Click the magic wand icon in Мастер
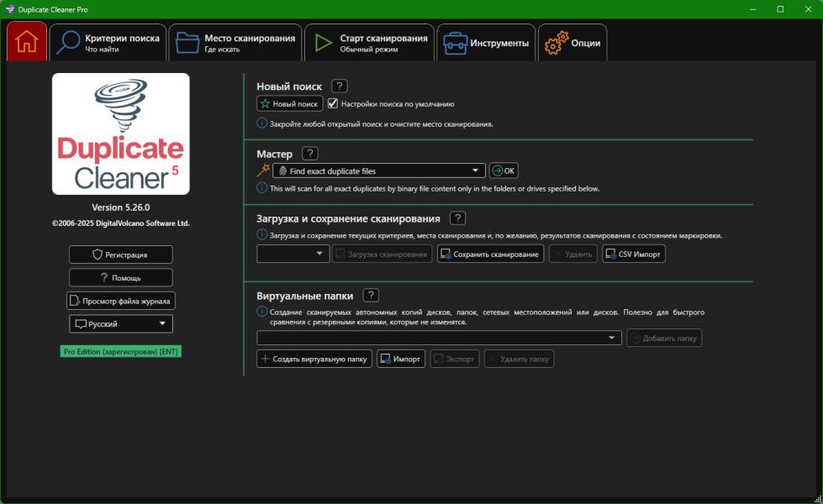The height and width of the screenshot is (504, 823). (x=263, y=171)
